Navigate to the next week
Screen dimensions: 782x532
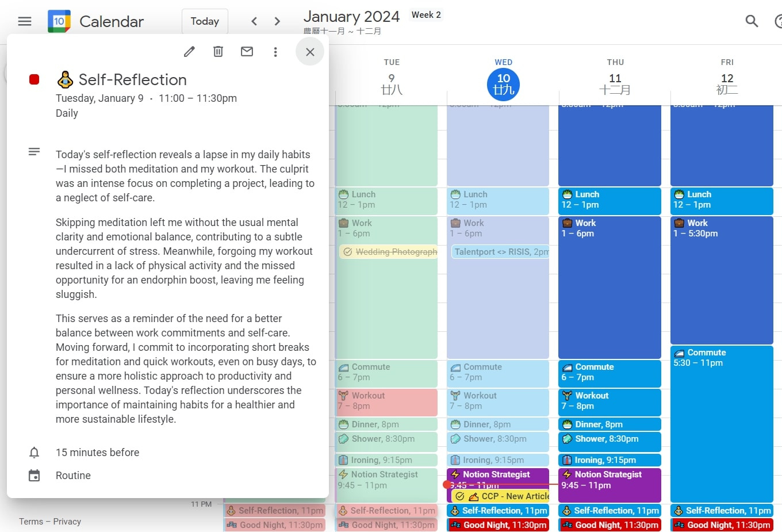click(277, 21)
